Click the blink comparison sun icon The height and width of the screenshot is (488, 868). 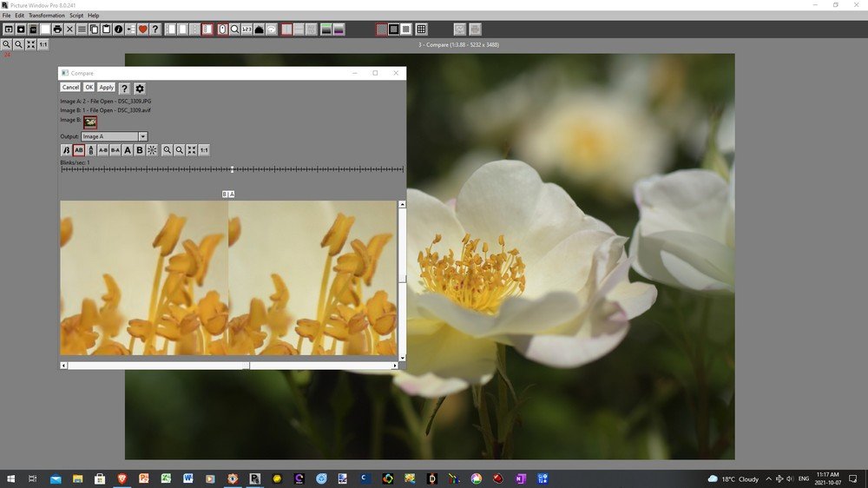coord(152,150)
